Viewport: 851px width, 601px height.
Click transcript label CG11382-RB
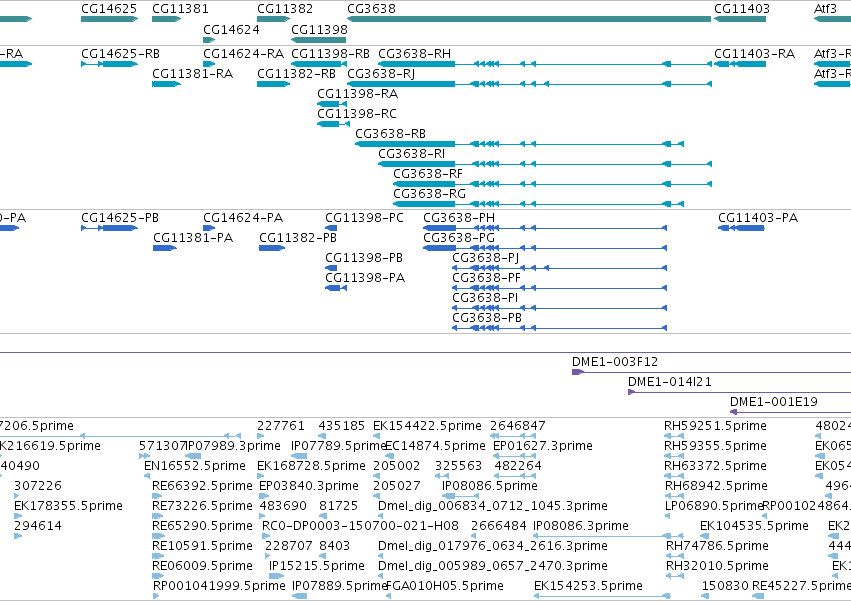tap(296, 74)
